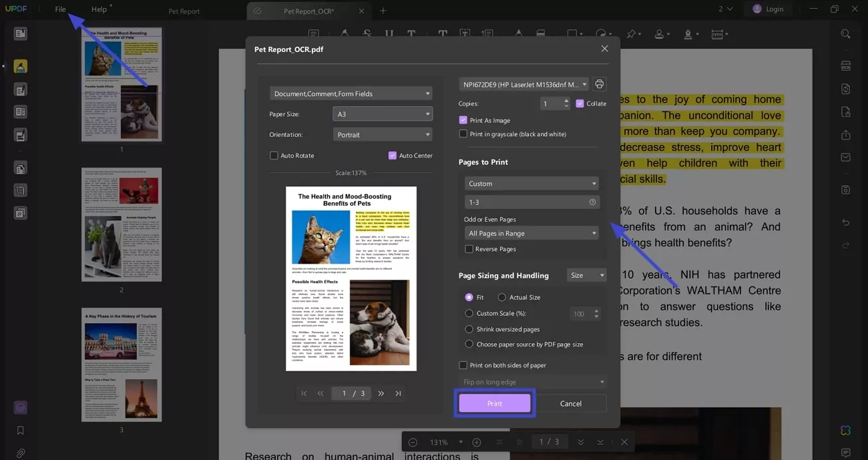This screenshot has width=868, height=460.
Task: Open the All Pages in Range selector
Action: point(531,232)
